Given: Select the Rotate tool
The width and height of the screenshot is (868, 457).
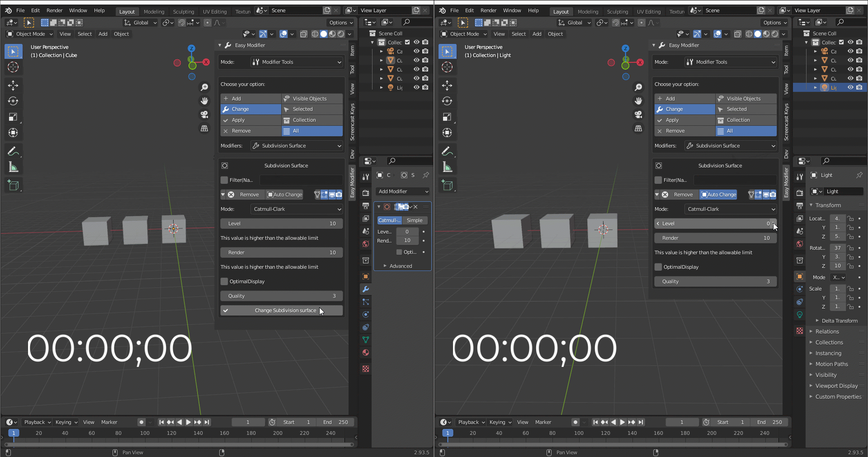Looking at the screenshot, I should [13, 101].
